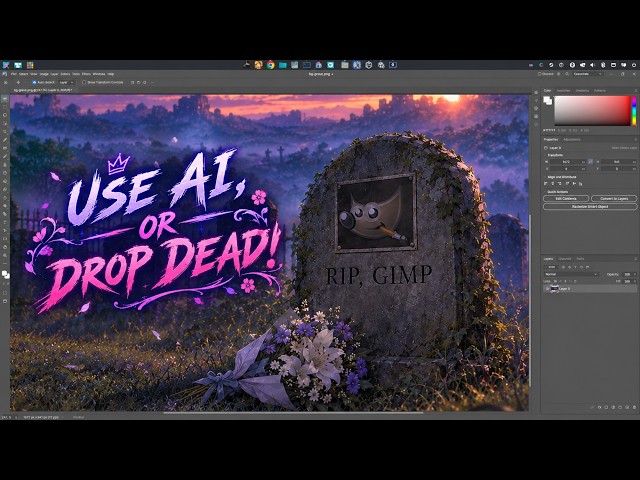Viewport: 640px width, 480px height.
Task: Click the Bluetooth icon in the system tray
Action: click(x=603, y=65)
